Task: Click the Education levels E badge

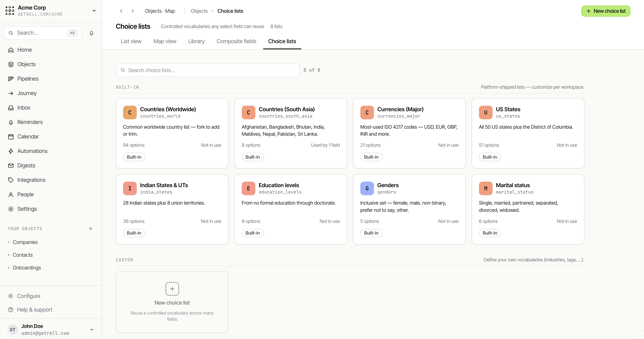Action: click(248, 188)
